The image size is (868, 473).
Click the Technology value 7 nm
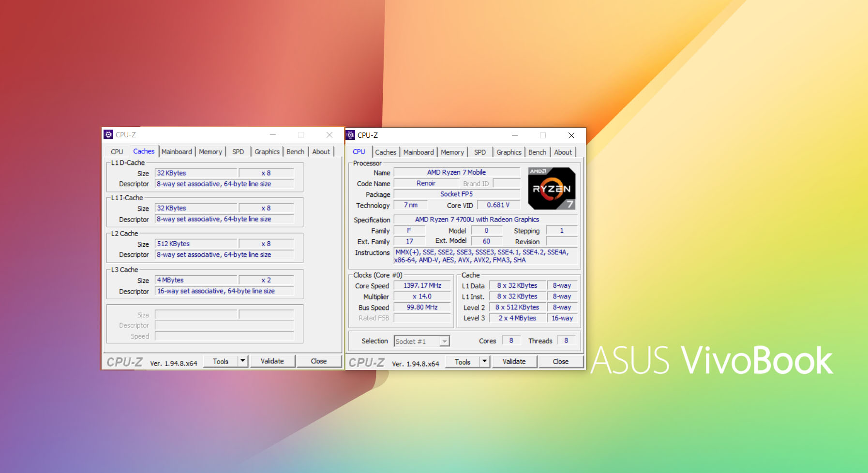pyautogui.click(x=411, y=205)
